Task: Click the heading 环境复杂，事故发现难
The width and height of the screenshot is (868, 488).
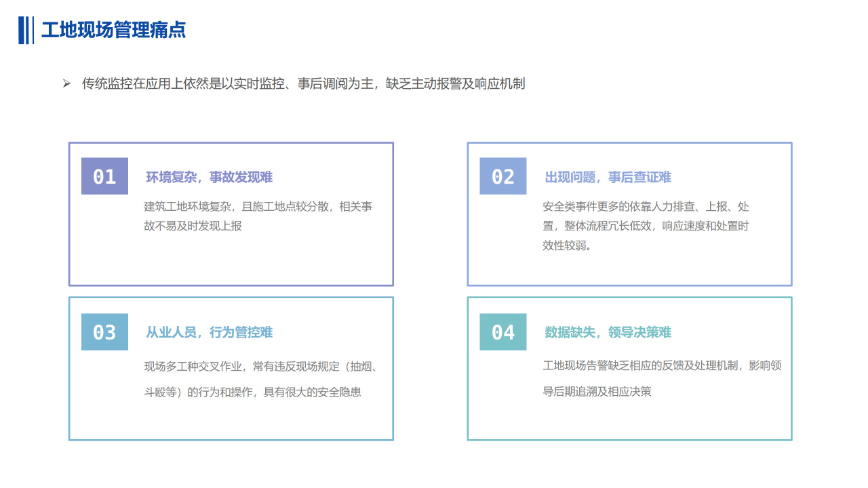Action: point(209,177)
